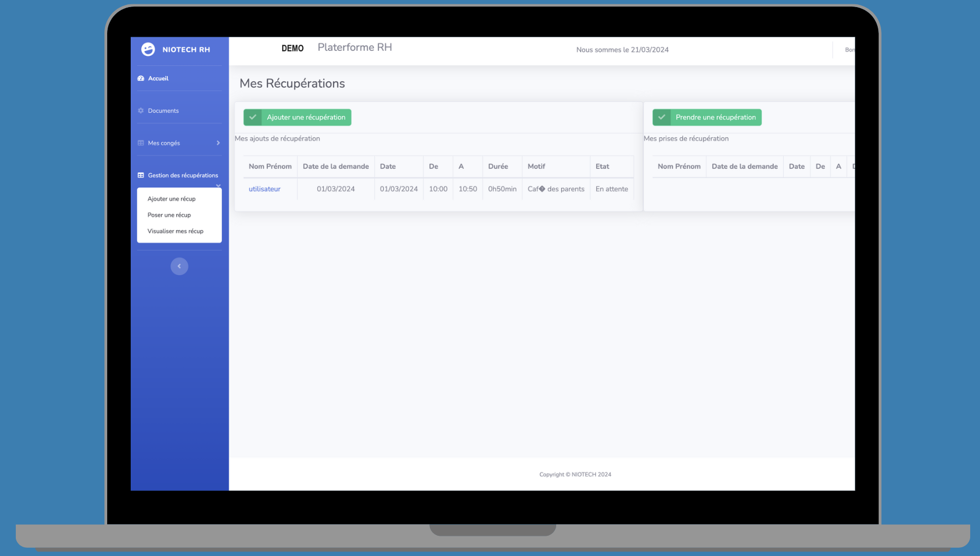Viewport: 980px width, 556px height.
Task: Click the Documents gear icon
Action: point(141,111)
